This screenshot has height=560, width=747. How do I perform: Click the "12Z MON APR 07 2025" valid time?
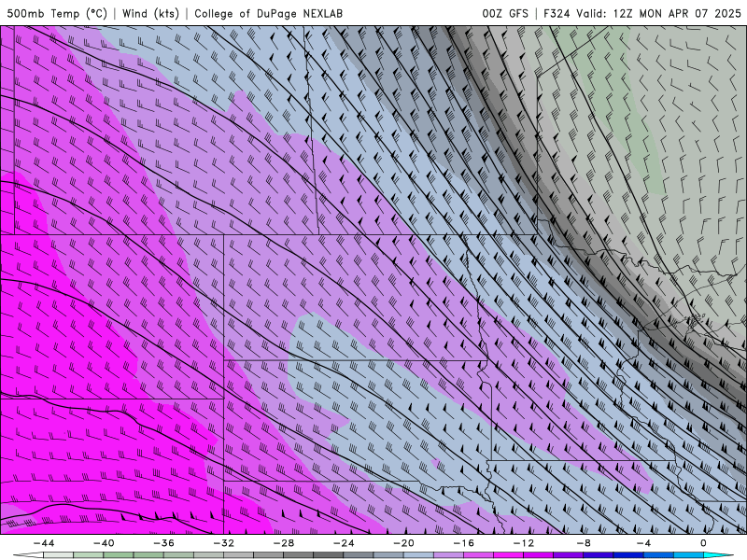(x=677, y=14)
